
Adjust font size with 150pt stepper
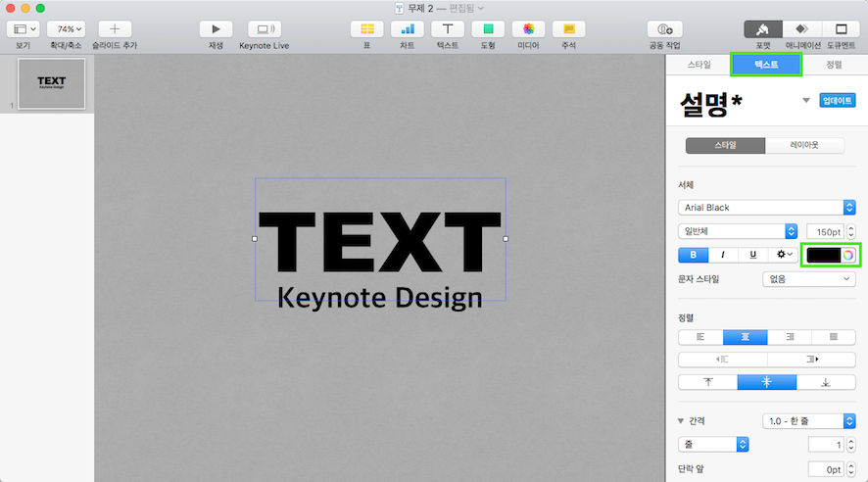coord(850,232)
